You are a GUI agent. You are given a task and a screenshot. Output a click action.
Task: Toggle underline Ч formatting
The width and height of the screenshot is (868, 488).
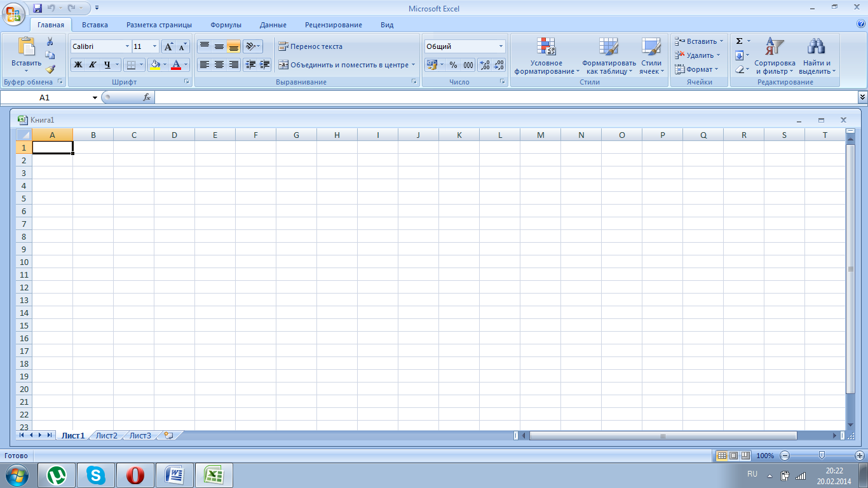click(x=107, y=65)
